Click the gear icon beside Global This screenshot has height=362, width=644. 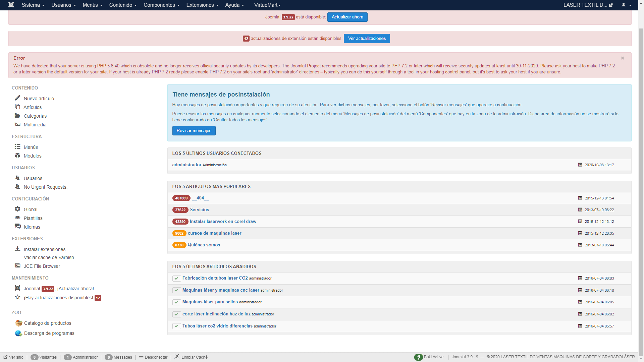pyautogui.click(x=17, y=209)
